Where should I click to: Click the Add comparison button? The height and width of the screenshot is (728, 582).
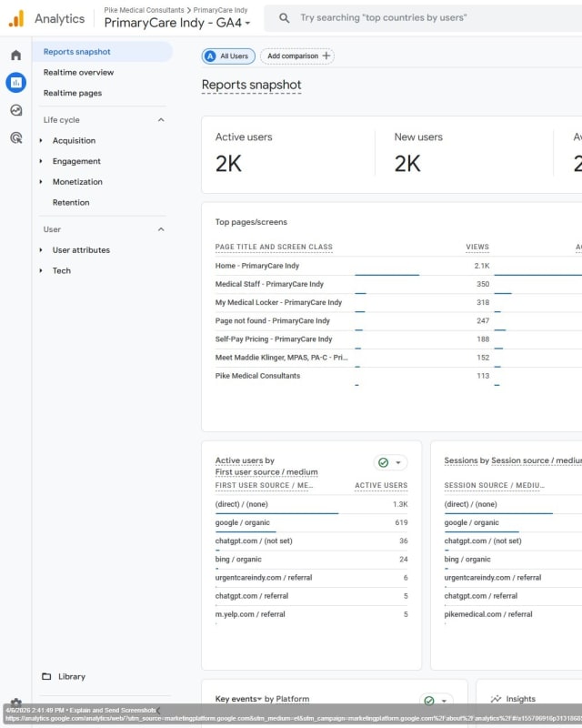tap(297, 56)
